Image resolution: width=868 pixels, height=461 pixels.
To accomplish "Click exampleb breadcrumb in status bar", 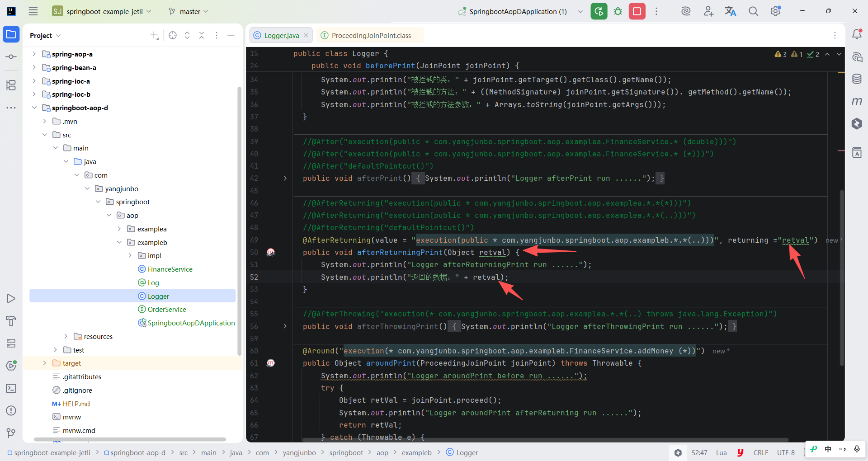I will (416, 452).
